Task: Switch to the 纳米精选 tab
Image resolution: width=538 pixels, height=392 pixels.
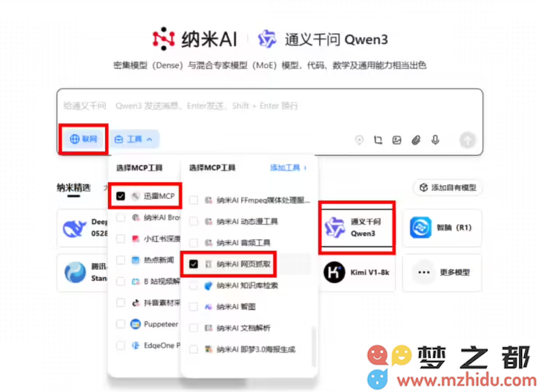Action: pos(73,187)
